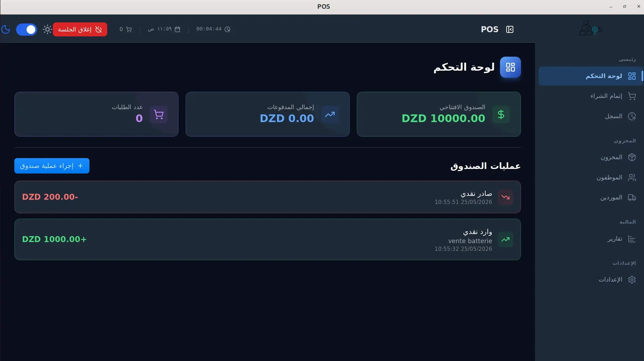This screenshot has height=361, width=644.
Task: Click the POS title in the header
Action: (490, 29)
